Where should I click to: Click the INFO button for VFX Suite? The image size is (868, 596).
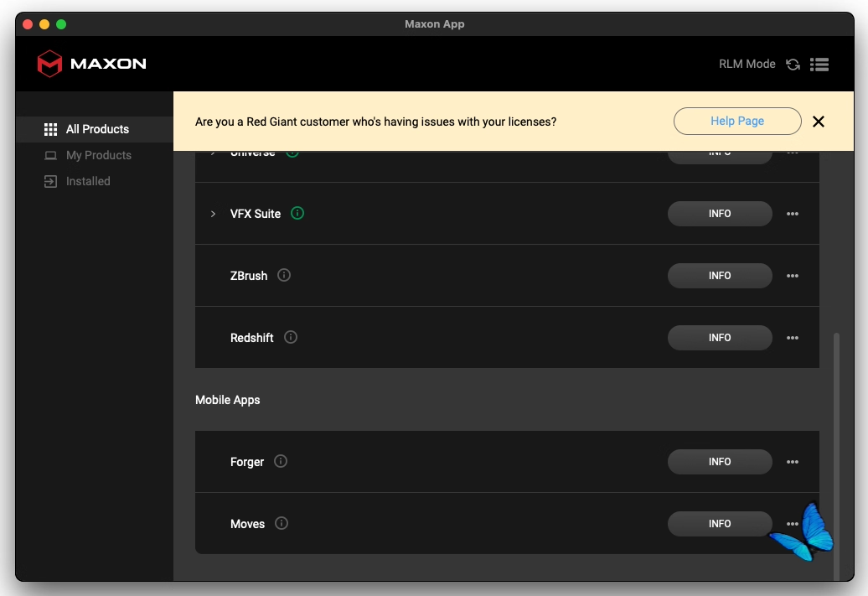click(x=720, y=214)
